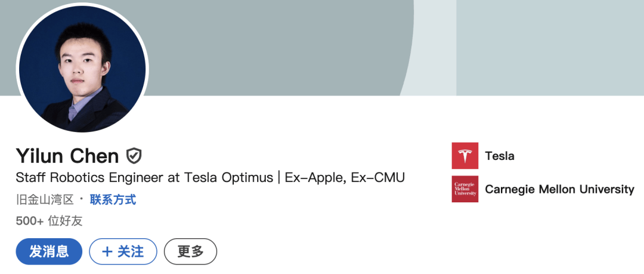Viewport: 644px width, 274px height.
Task: Follow the profile with 关注 button
Action: 123,251
